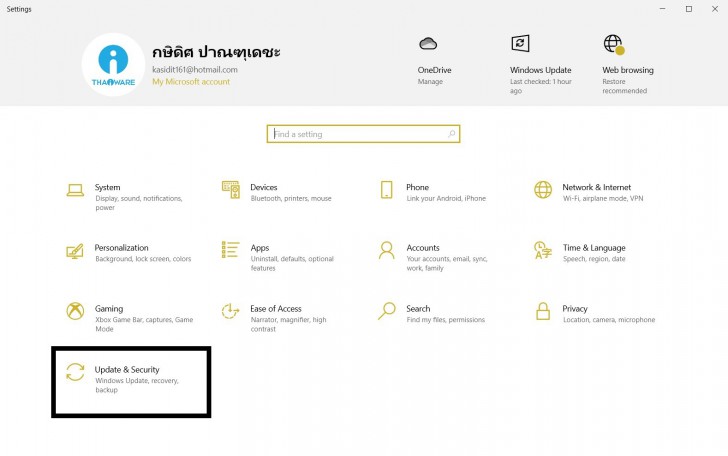Click 'Background, lock screen, colors' description
The width and height of the screenshot is (728, 456).
(143, 259)
